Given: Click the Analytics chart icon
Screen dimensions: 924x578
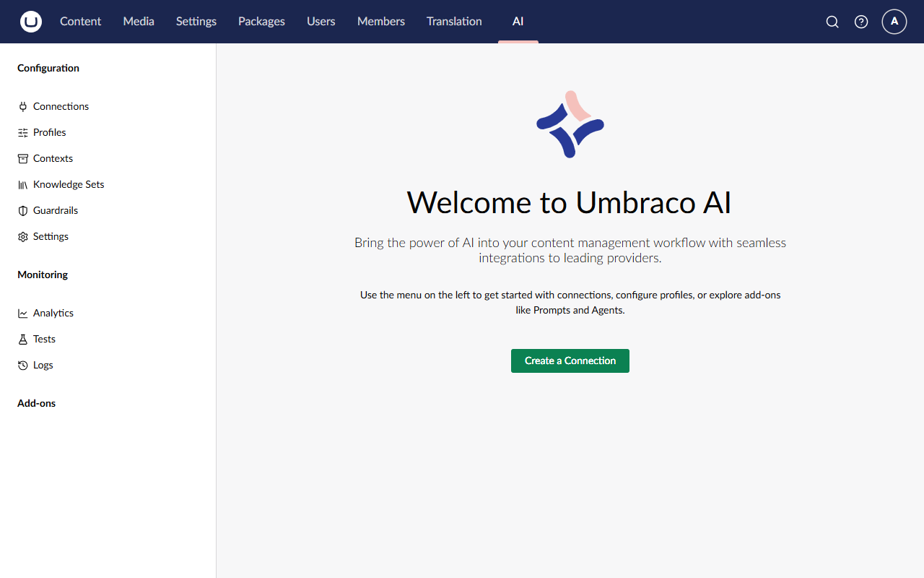Looking at the screenshot, I should [x=23, y=313].
